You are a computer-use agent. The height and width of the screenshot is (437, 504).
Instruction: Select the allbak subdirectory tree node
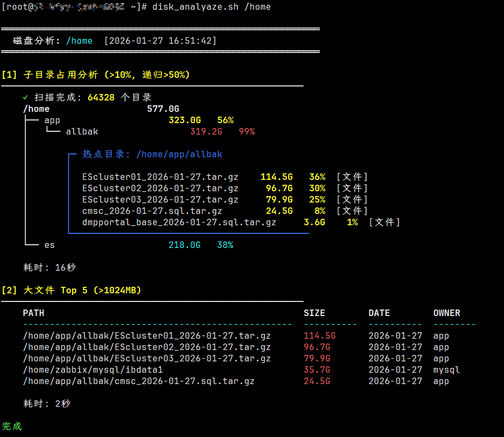pyautogui.click(x=82, y=132)
